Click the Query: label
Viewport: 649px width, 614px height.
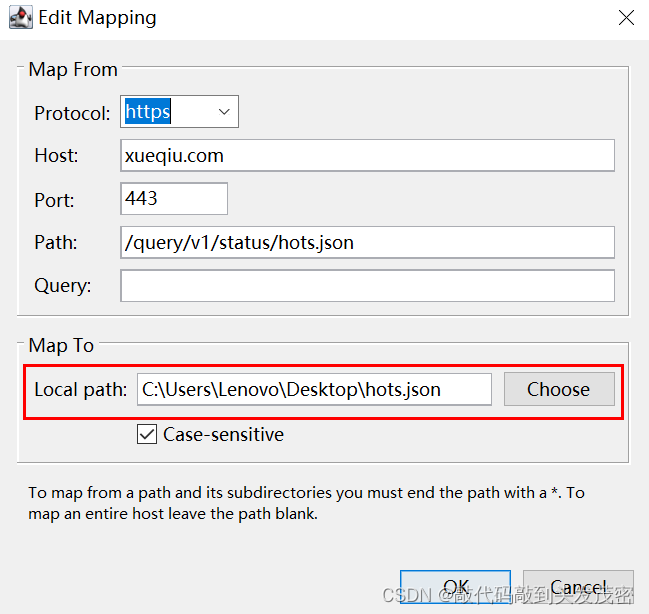[63, 286]
